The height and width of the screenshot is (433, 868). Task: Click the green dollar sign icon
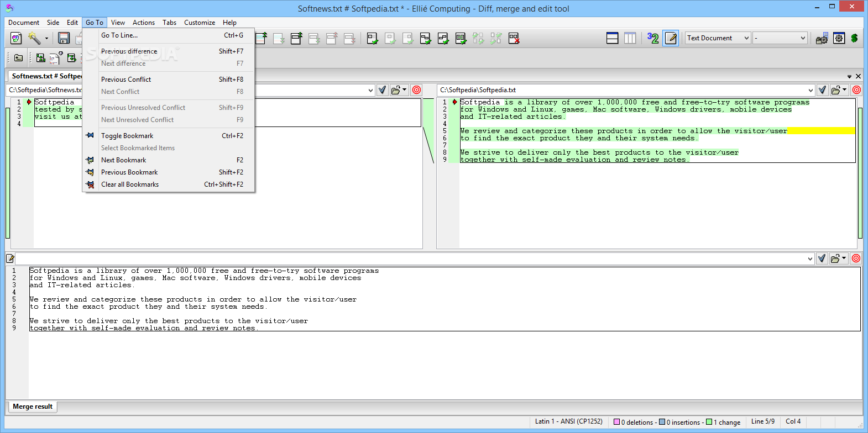(854, 38)
